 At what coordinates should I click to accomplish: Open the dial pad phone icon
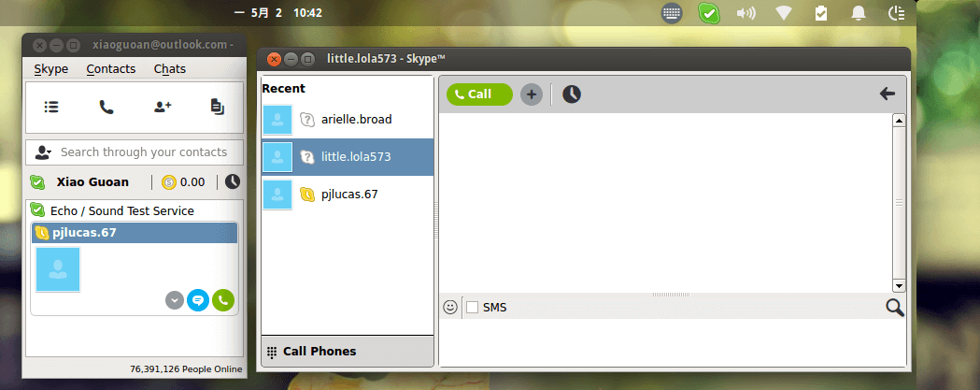click(107, 107)
